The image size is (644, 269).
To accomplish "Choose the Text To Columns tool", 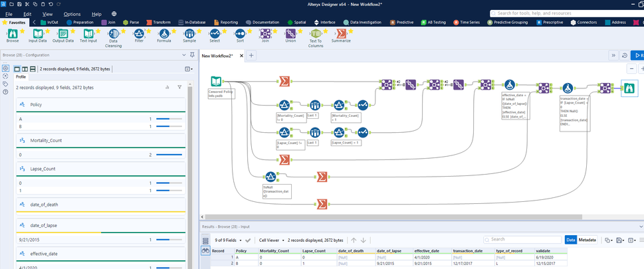I will pos(316,34).
